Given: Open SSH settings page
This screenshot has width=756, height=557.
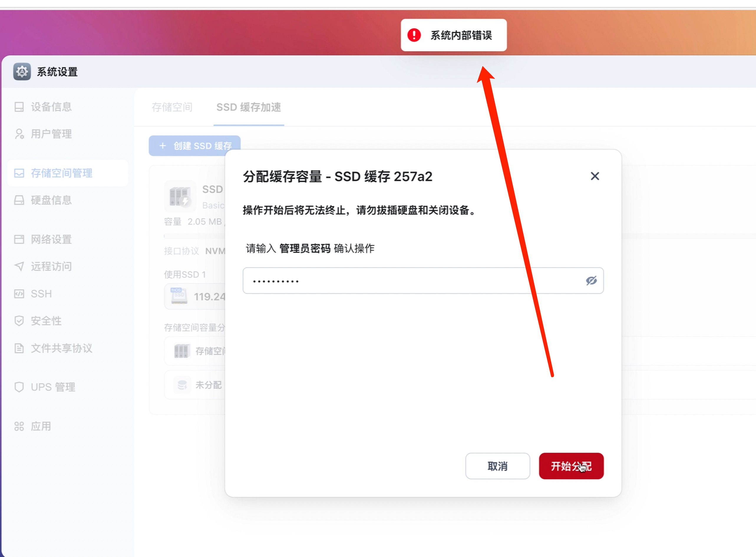Looking at the screenshot, I should click(41, 294).
